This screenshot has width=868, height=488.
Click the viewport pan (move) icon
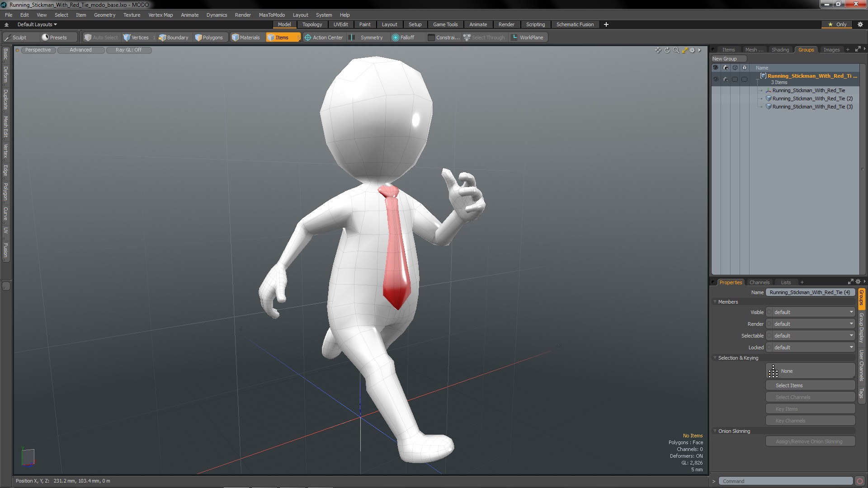[658, 50]
